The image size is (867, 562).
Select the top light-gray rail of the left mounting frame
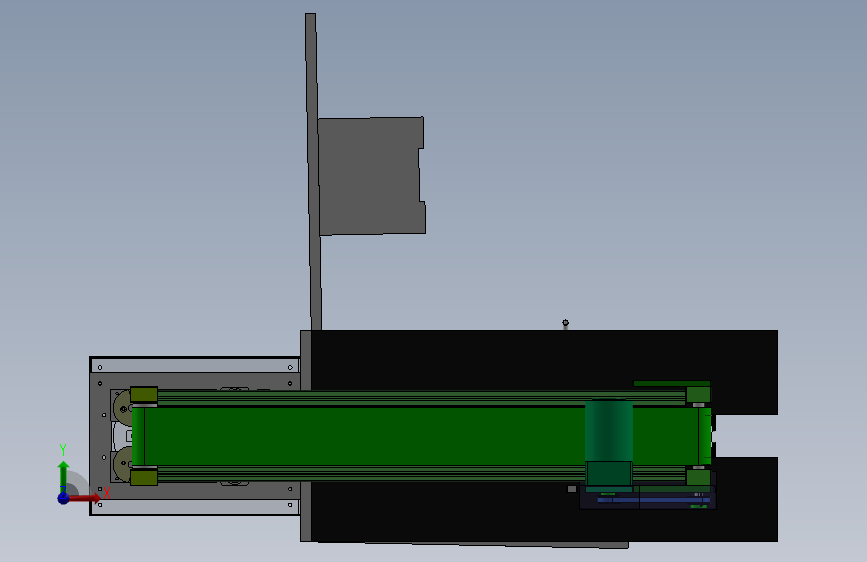pos(195,366)
